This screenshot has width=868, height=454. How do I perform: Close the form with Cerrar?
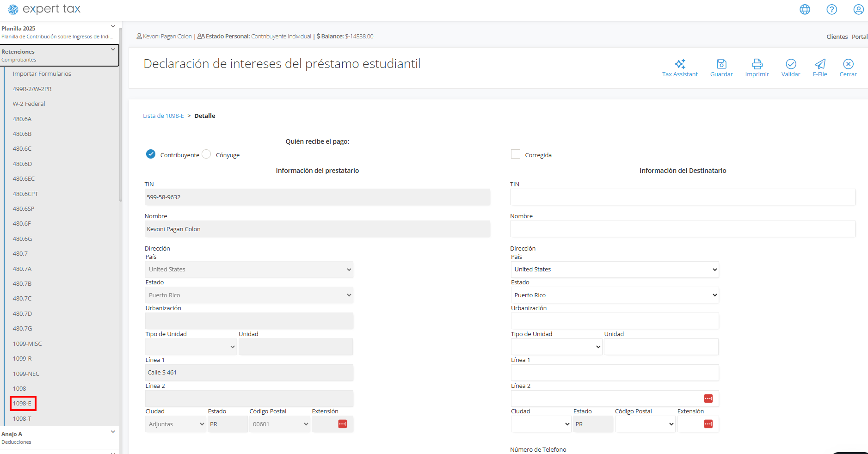(848, 68)
